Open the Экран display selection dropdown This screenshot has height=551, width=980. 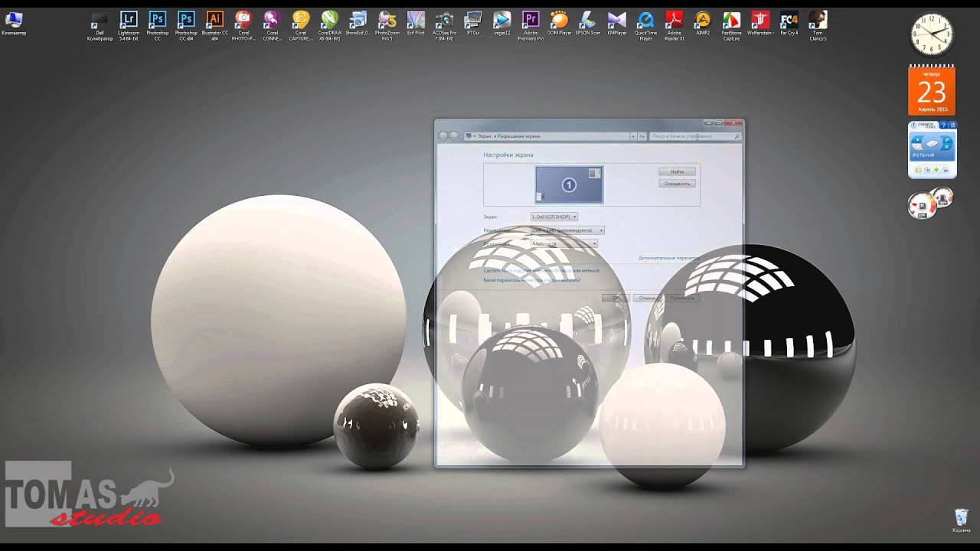click(x=554, y=217)
